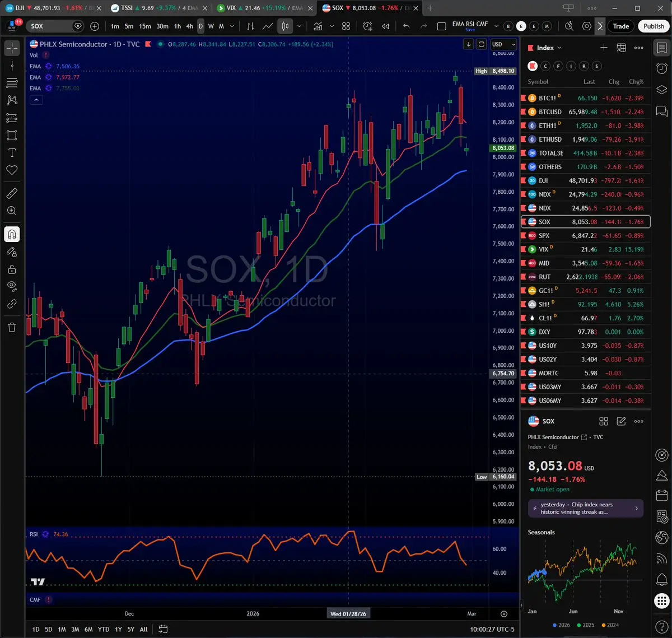Start bar Replay mode

tap(385, 26)
